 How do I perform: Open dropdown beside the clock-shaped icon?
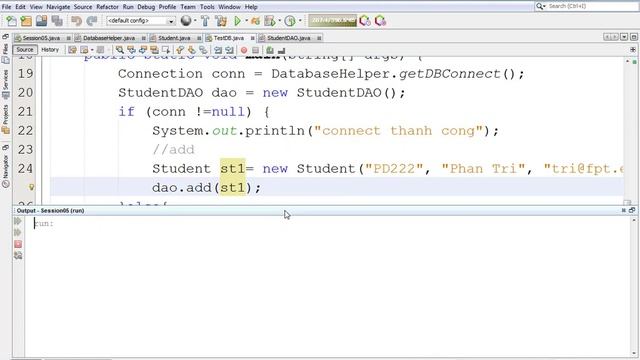point(300,21)
